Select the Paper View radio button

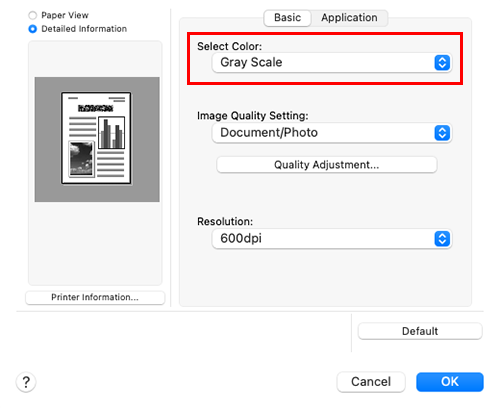click(33, 15)
